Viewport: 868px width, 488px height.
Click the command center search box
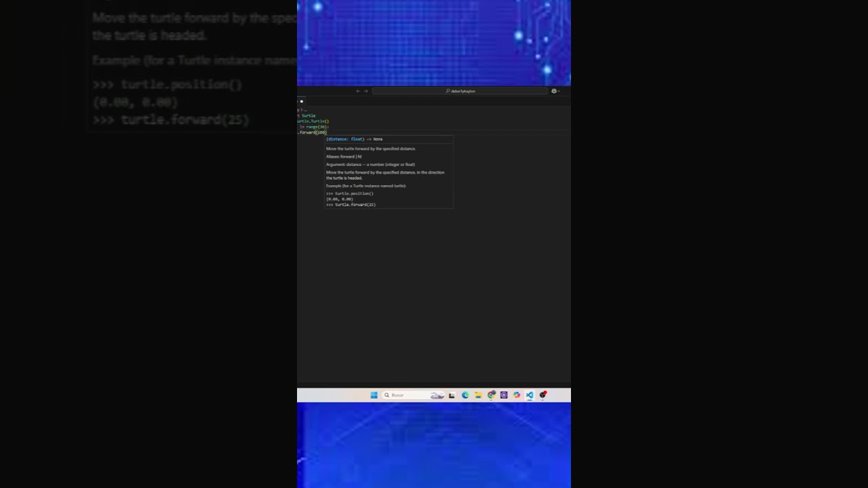pos(460,91)
